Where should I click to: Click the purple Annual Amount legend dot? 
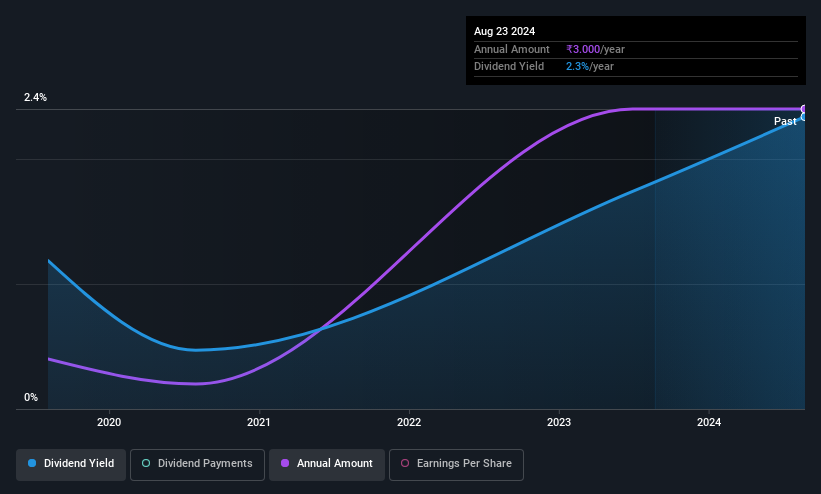click(x=285, y=463)
